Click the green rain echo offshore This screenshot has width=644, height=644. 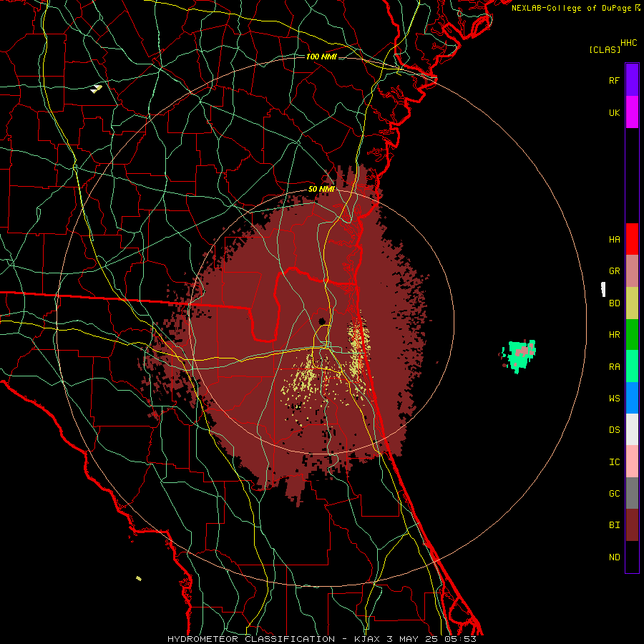click(x=519, y=355)
